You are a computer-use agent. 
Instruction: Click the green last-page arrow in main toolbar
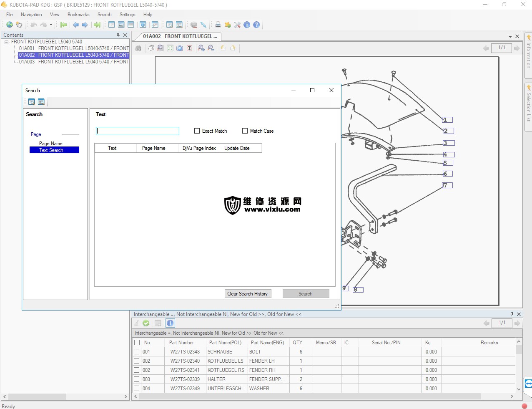97,25
